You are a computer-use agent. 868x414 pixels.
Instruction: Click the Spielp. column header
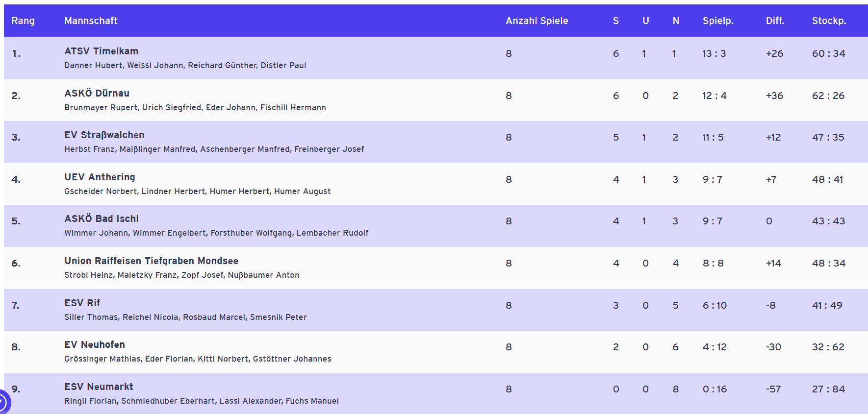[717, 21]
